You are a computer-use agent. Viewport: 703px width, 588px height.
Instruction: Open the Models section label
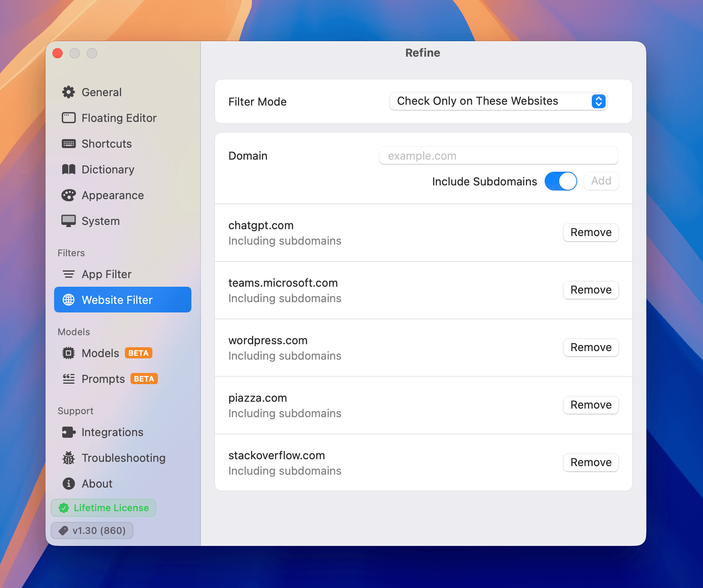100,353
